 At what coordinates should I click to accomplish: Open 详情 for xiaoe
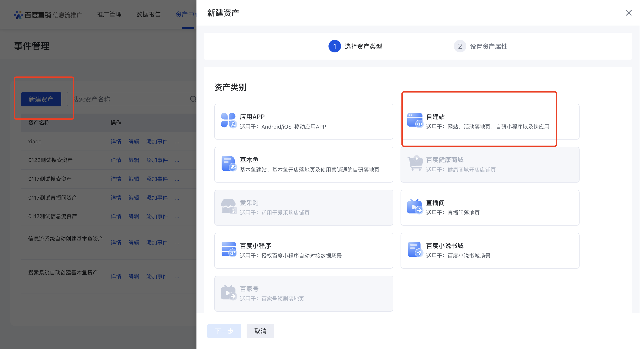[116, 142]
